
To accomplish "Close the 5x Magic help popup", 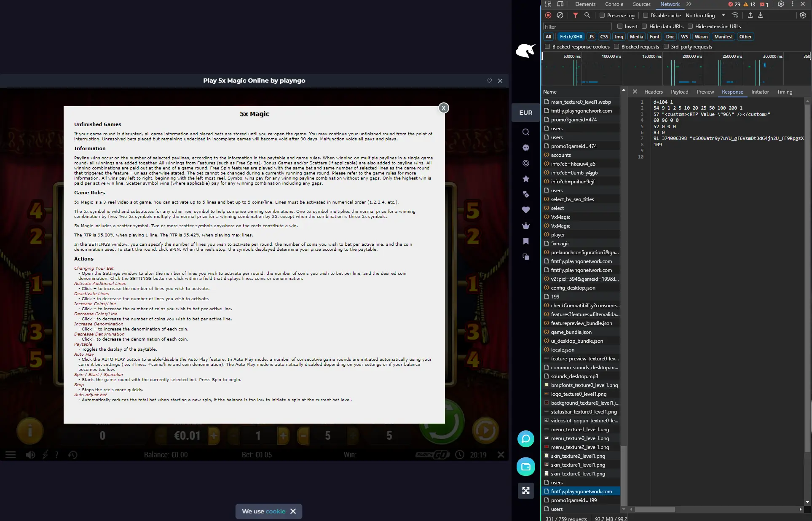I will [x=443, y=108].
